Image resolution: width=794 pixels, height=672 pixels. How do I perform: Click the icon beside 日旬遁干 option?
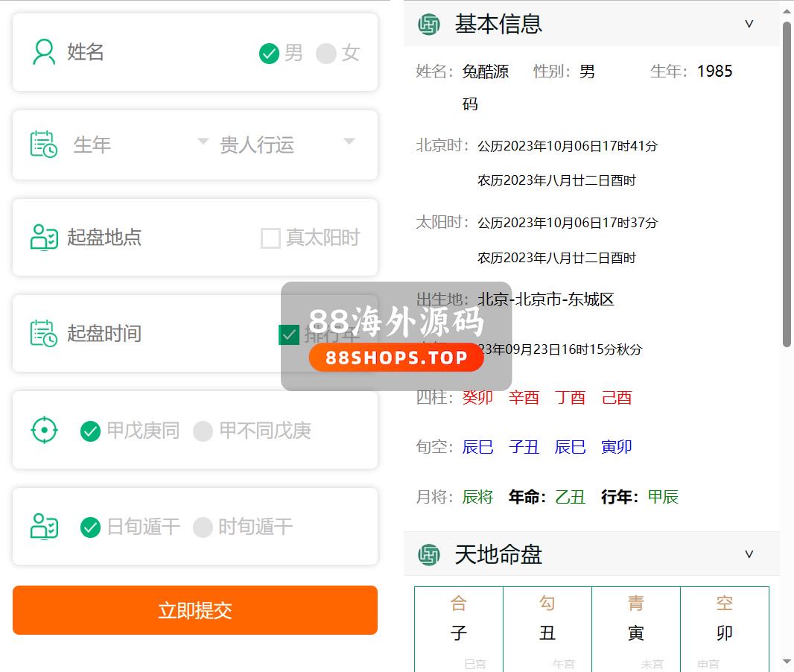coord(44,527)
